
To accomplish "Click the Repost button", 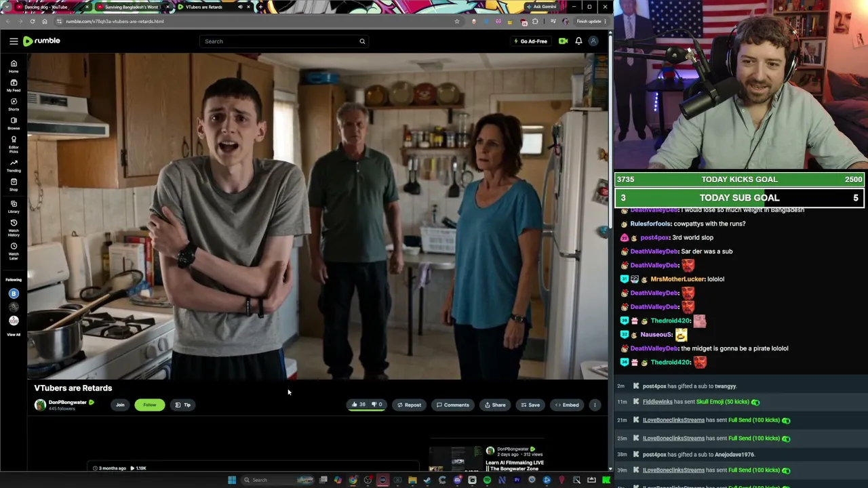I will (410, 405).
